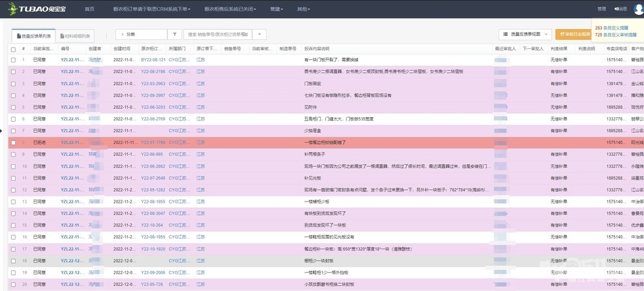Viewport: 644px width, 291px height.
Task: Click the 材料明细列表 tab document icon
Action: tap(61, 36)
